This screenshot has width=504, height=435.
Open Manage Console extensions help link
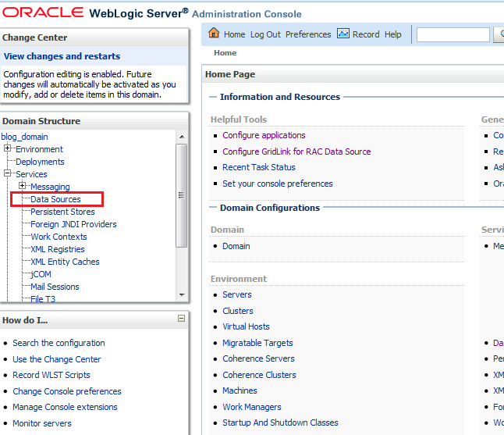[x=65, y=407]
